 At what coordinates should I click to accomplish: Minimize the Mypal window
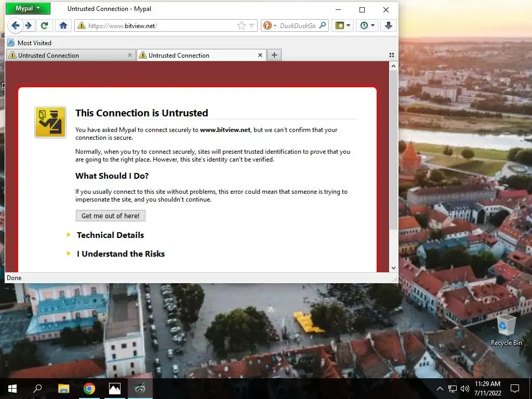338,9
